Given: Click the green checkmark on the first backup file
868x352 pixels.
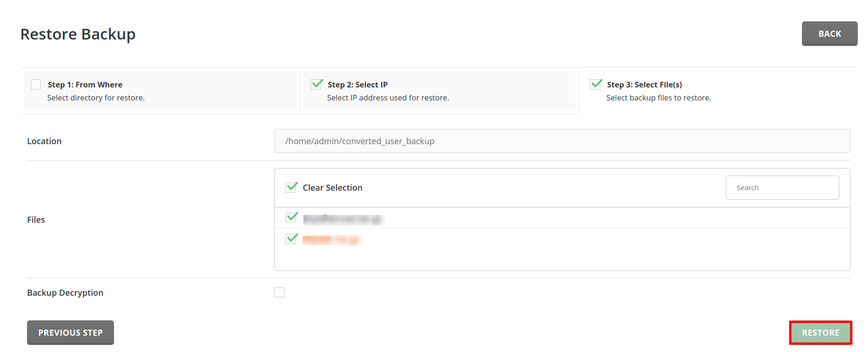Looking at the screenshot, I should point(291,217).
